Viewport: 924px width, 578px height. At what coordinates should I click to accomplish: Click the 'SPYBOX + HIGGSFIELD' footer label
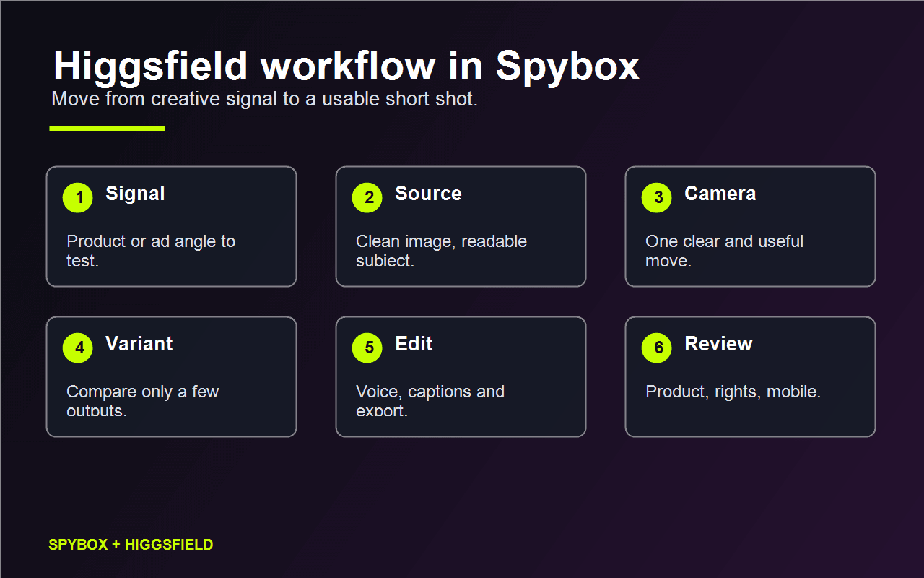click(x=131, y=545)
